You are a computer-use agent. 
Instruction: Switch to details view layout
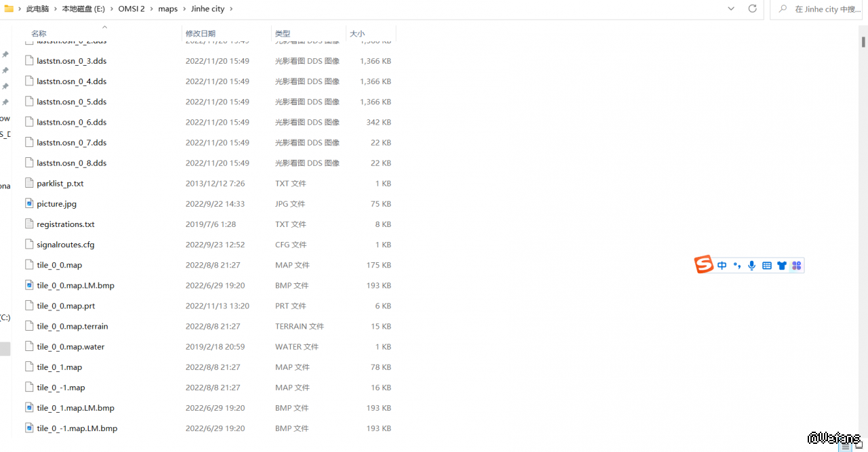pyautogui.click(x=846, y=447)
